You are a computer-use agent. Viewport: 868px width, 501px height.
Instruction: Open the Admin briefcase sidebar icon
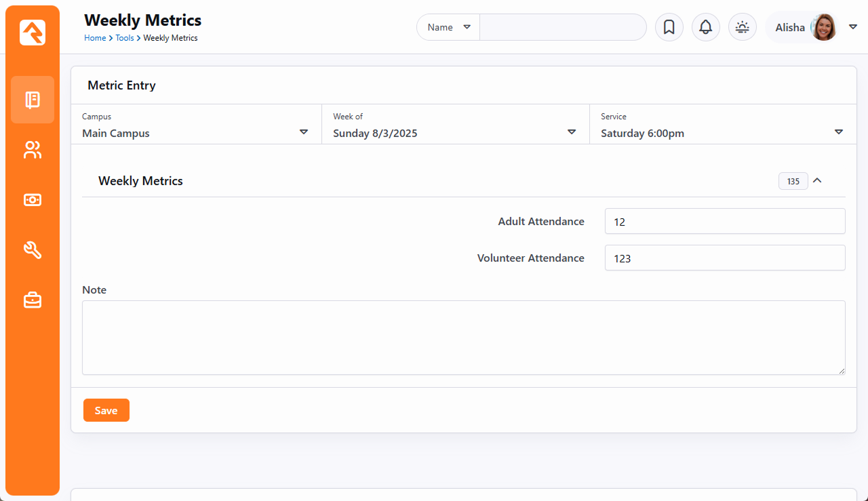[x=33, y=300]
